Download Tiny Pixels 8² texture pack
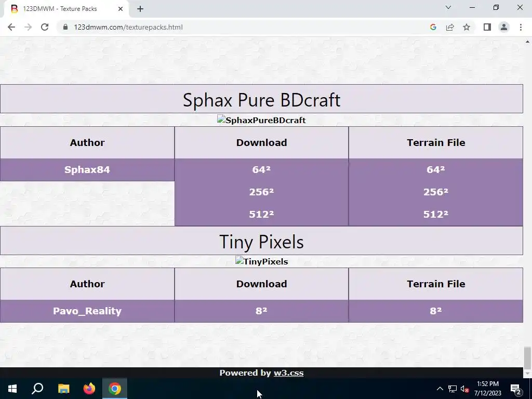This screenshot has width=532, height=399. (x=261, y=311)
